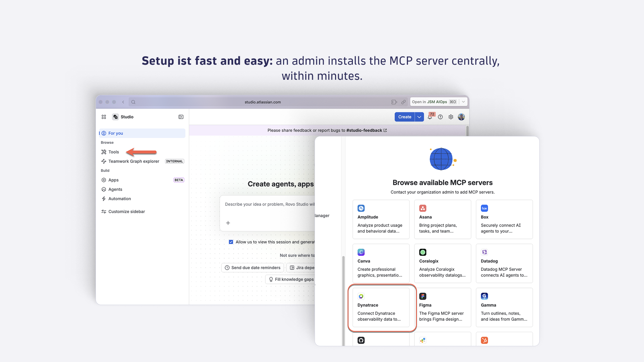
Task: Click the Asana logo icon
Action: point(423,208)
